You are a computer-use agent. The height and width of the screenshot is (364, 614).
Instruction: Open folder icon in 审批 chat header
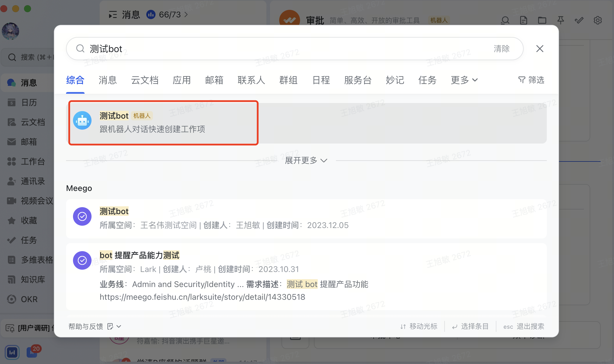tap(542, 20)
